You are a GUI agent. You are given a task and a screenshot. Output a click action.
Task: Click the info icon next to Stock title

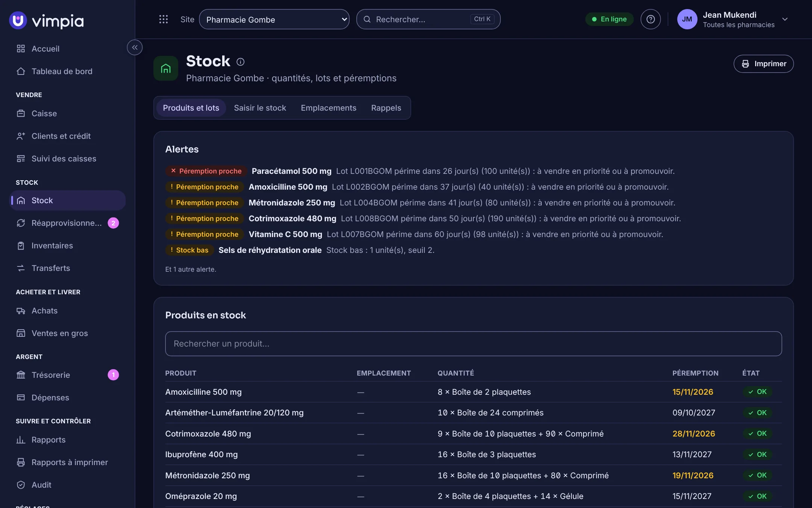pyautogui.click(x=240, y=62)
